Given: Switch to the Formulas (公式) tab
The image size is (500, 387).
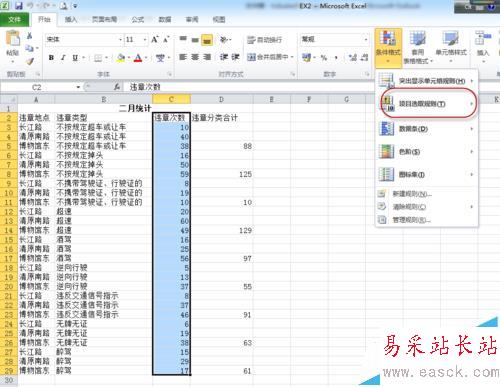Looking at the screenshot, I should pos(138,20).
